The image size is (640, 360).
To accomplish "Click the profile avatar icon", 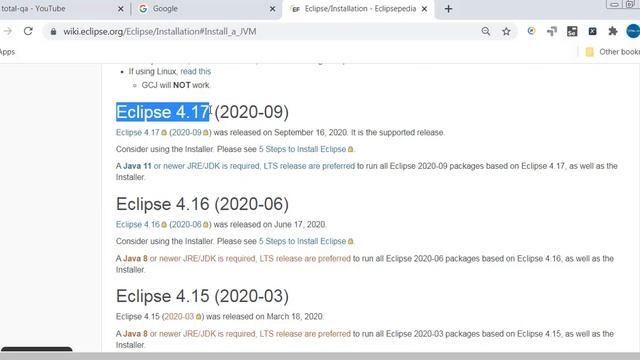I will (x=633, y=31).
